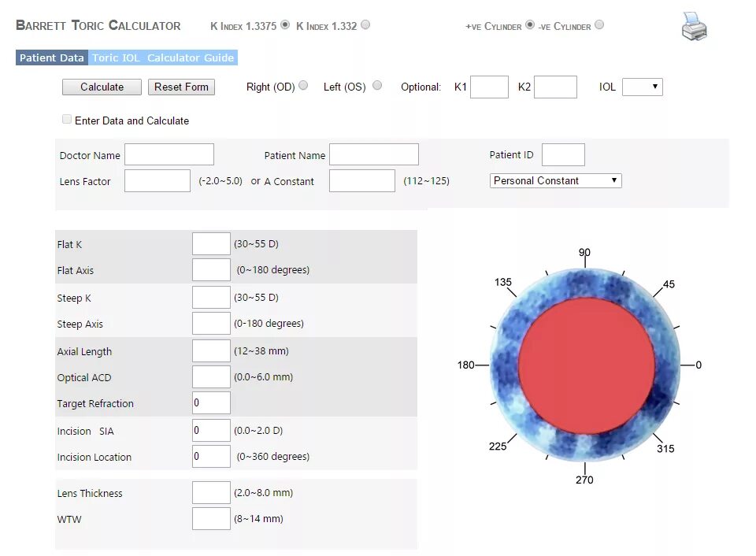Select Left (OS) eye radio button
Viewport: 756px width, 556px height.
(x=377, y=85)
